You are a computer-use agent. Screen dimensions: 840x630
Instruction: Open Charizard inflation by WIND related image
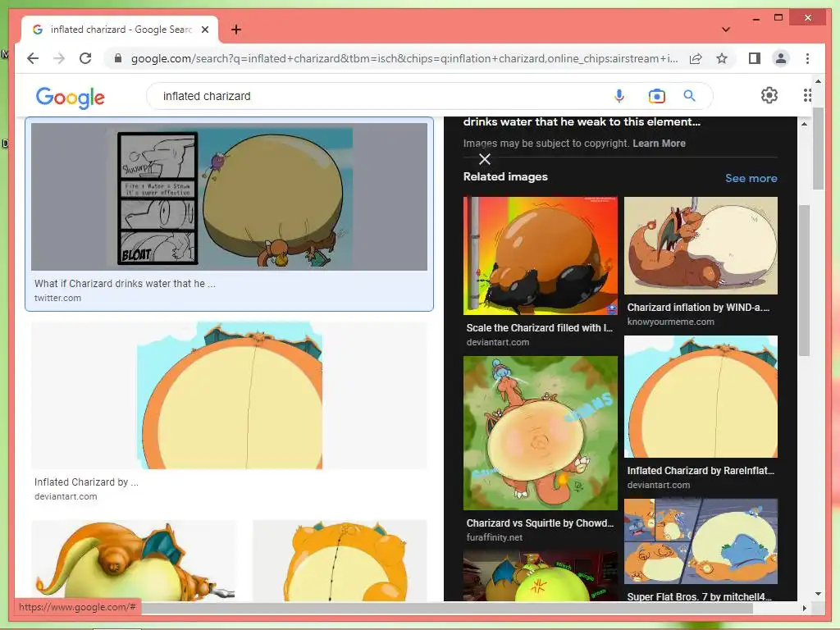(701, 245)
